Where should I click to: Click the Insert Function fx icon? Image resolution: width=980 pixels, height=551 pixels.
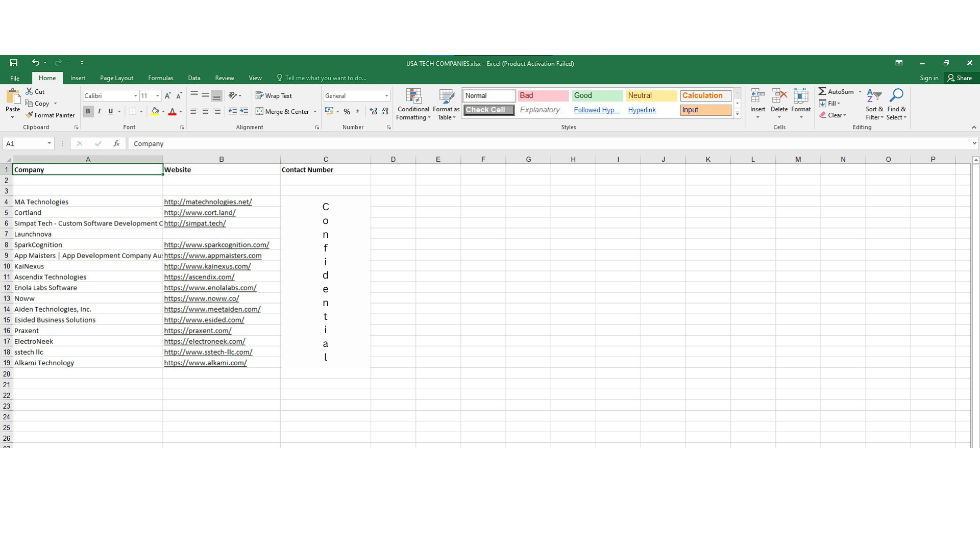(x=116, y=144)
